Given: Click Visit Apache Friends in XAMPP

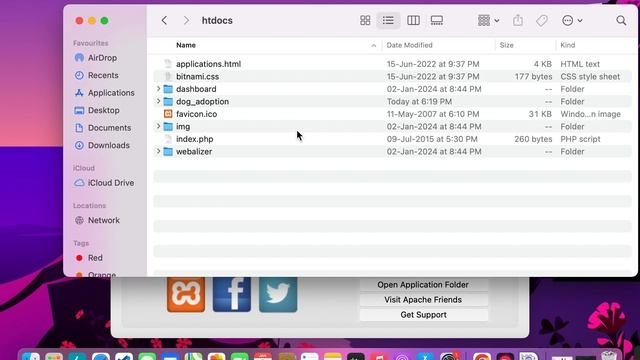Looking at the screenshot, I should [x=423, y=300].
